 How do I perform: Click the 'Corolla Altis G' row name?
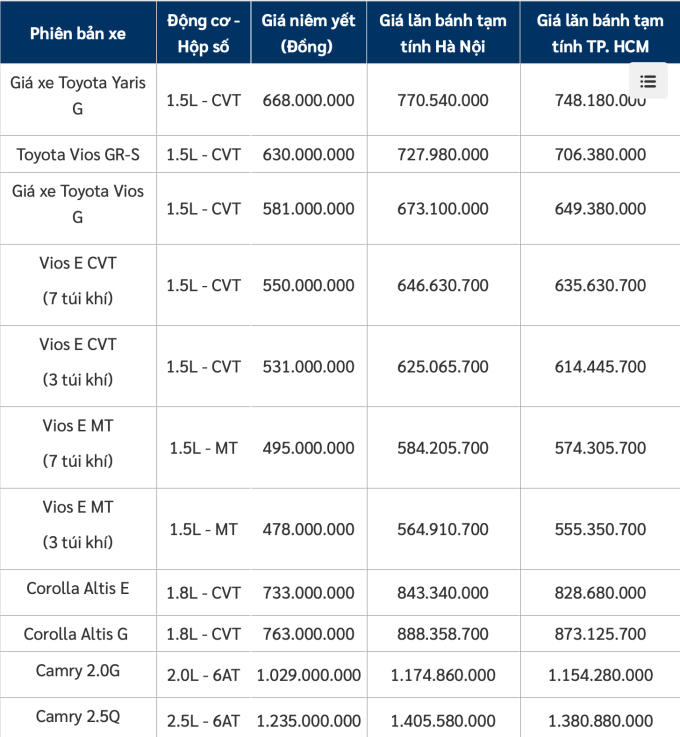(x=78, y=634)
